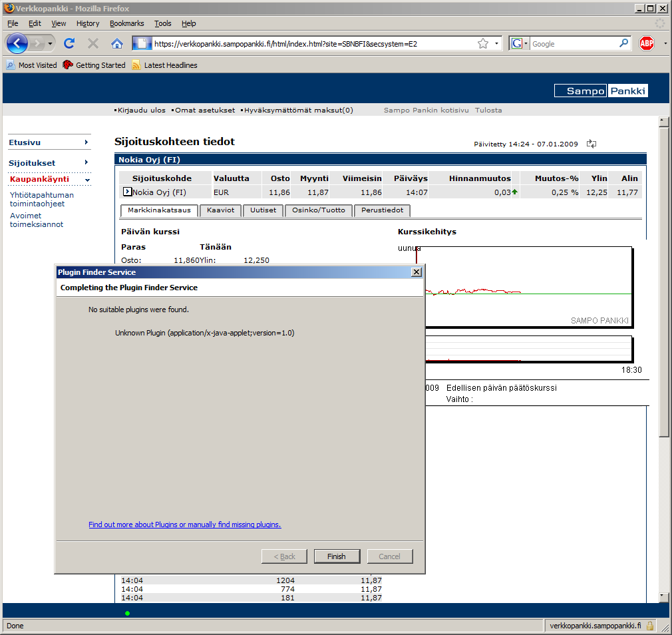Switch to the Perustiedot tab
Image resolution: width=672 pixels, height=635 pixels.
pyautogui.click(x=383, y=210)
